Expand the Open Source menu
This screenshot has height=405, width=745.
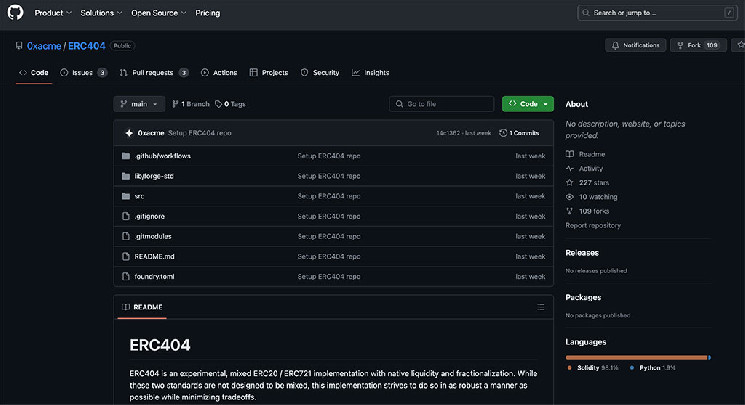(158, 13)
